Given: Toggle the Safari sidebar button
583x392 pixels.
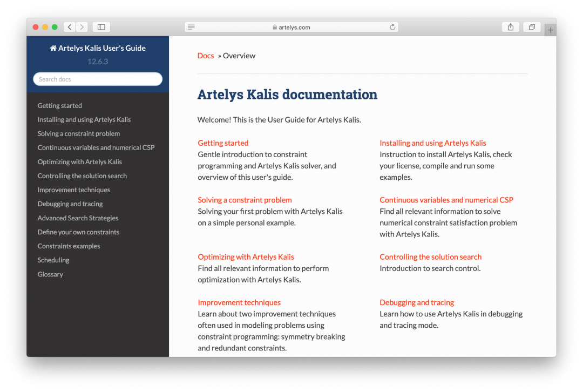Looking at the screenshot, I should point(101,27).
